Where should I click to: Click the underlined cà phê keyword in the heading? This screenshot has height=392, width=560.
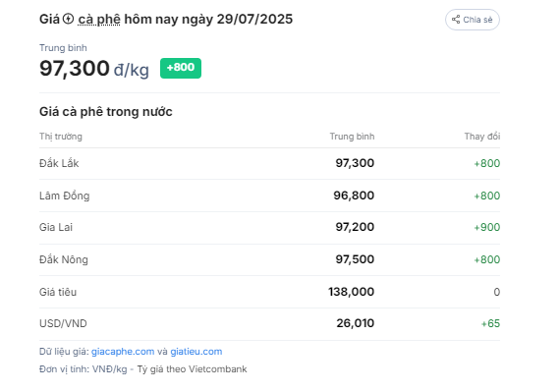(x=99, y=20)
